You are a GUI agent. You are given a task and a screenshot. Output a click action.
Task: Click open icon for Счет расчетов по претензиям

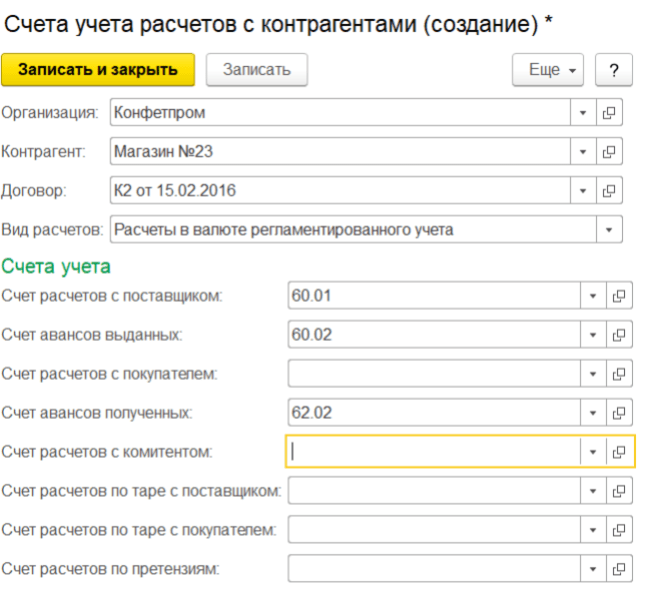[620, 569]
